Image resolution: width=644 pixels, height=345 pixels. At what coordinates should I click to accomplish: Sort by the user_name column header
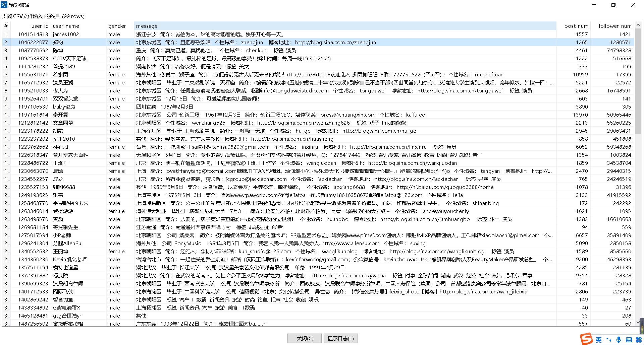pos(78,26)
